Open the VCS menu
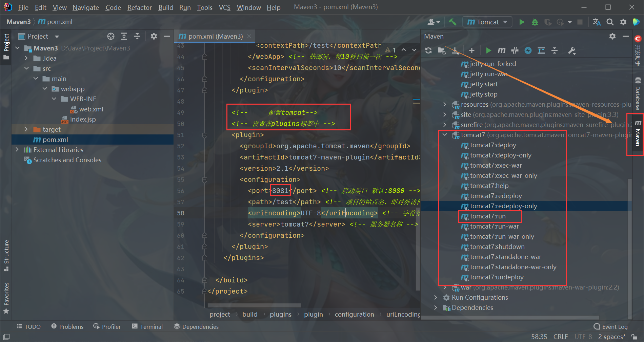The height and width of the screenshot is (342, 644). (224, 7)
